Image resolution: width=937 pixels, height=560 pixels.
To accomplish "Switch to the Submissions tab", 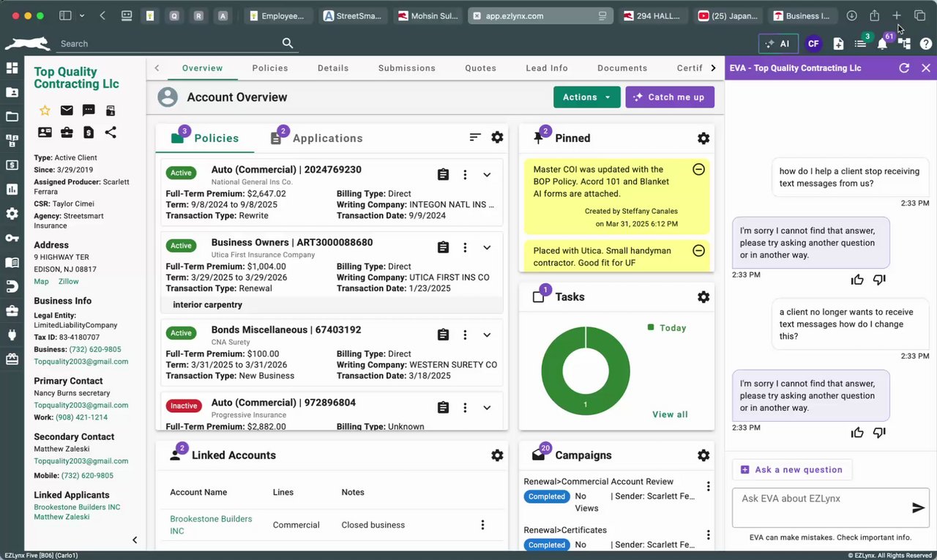I will click(x=407, y=68).
